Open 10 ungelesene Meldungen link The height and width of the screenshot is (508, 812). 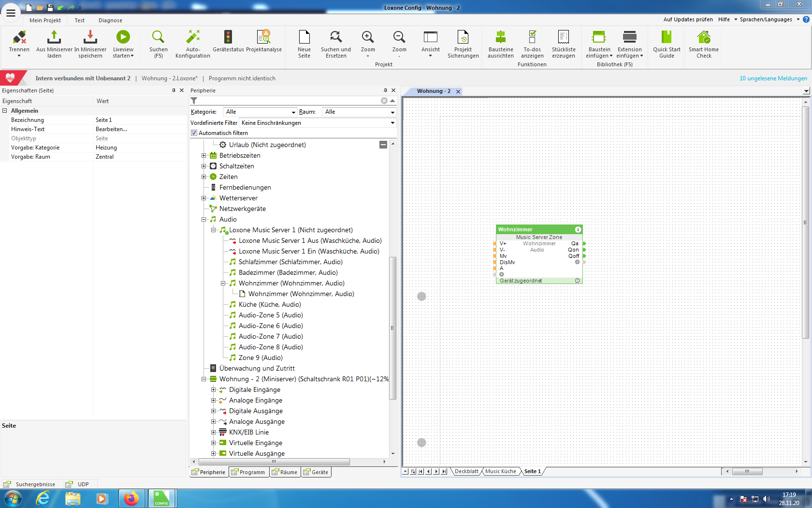click(x=773, y=78)
